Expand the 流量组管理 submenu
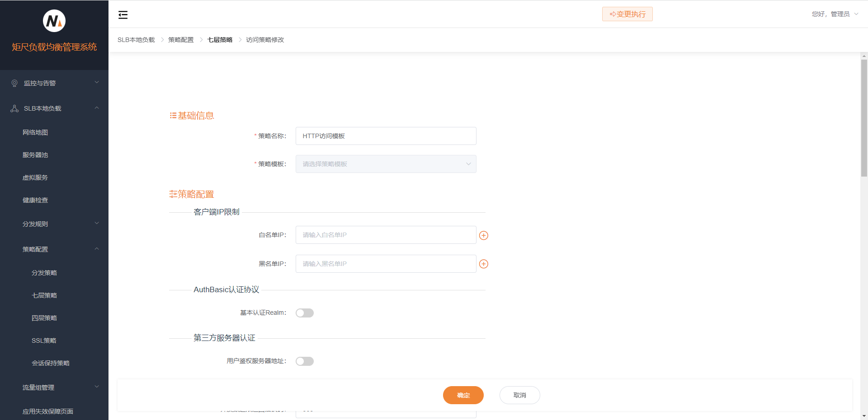 [x=54, y=387]
